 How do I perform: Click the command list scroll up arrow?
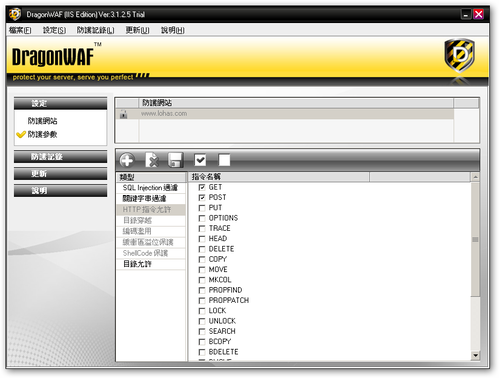[x=475, y=177]
